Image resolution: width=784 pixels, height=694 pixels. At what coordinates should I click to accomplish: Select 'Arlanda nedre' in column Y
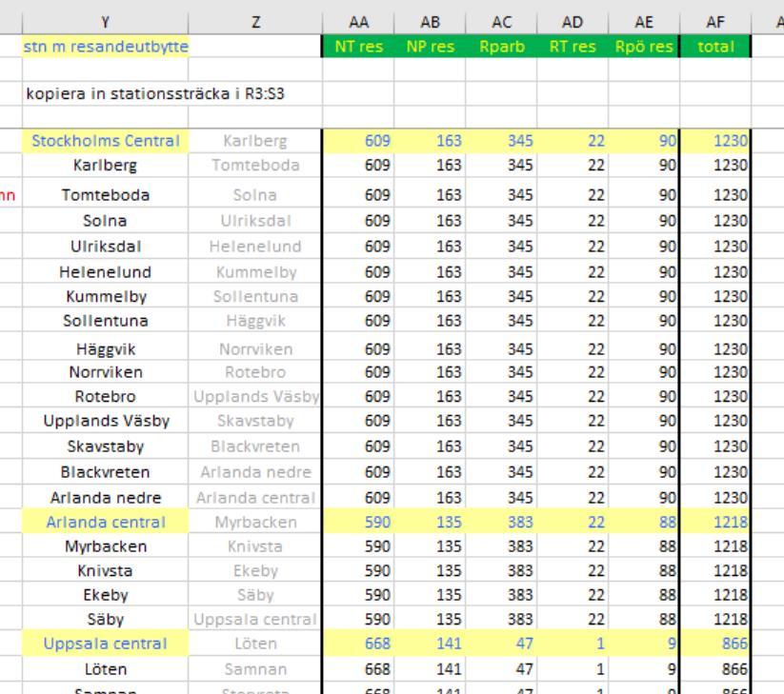(105, 498)
